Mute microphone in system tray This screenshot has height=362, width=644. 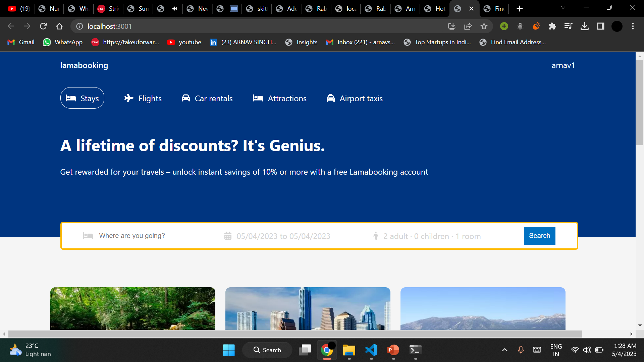521,350
